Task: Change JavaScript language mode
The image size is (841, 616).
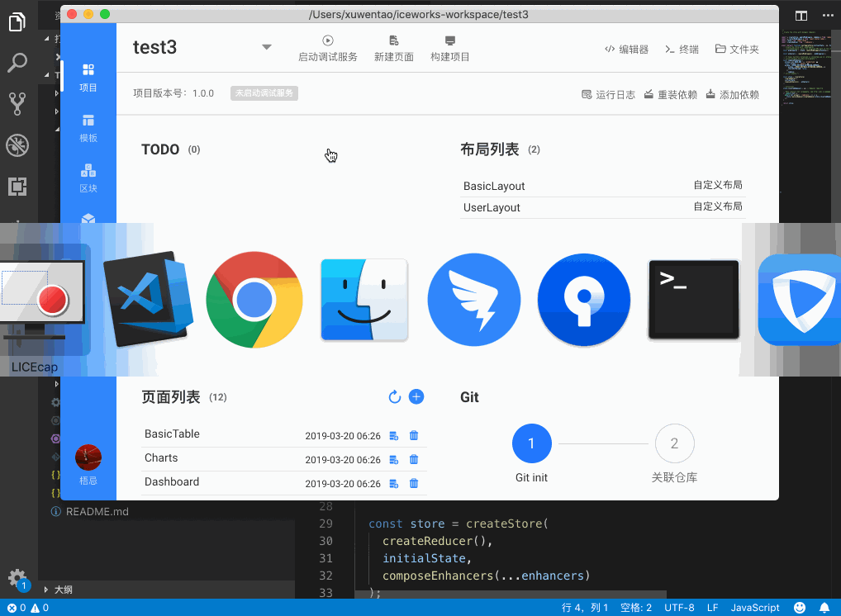Action: click(x=754, y=608)
